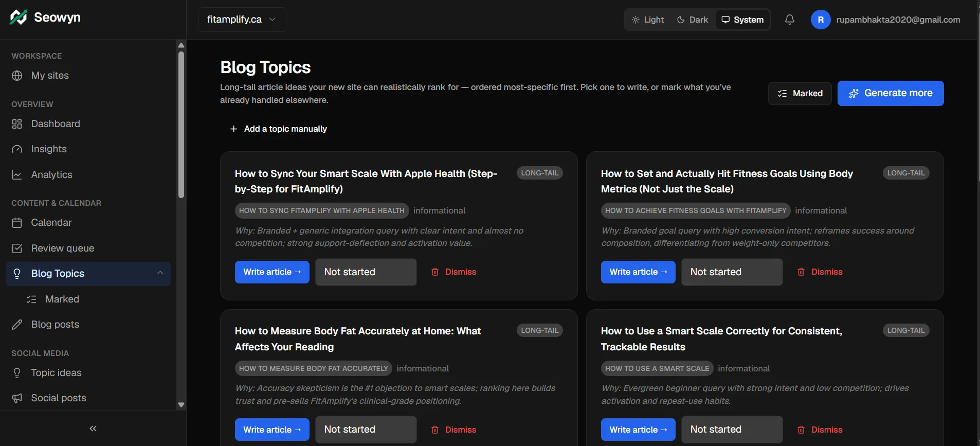Screen dimensions: 980x446
Task: Click HOW TO MEASURE BODY FAT ACCURATELY tag
Action: coord(314,369)
